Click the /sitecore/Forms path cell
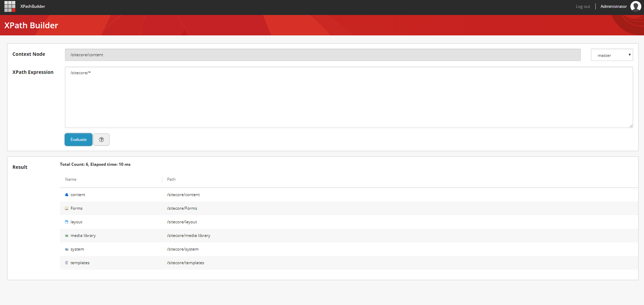 tap(182, 208)
